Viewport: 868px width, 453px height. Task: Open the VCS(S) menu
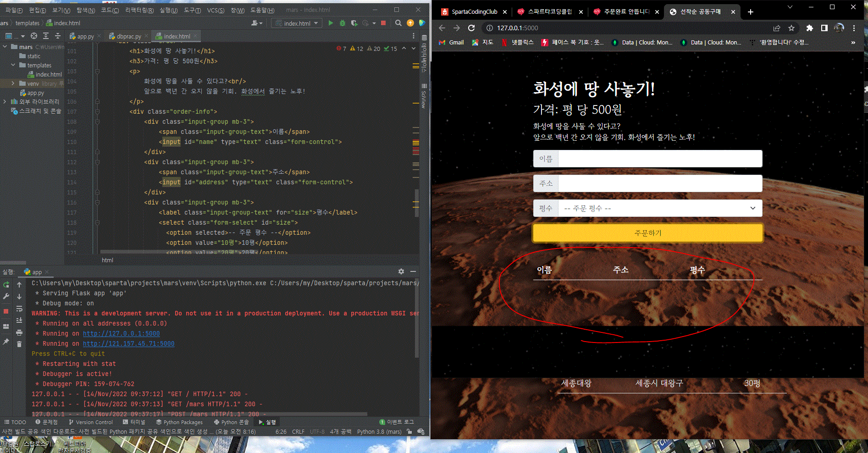click(x=216, y=10)
